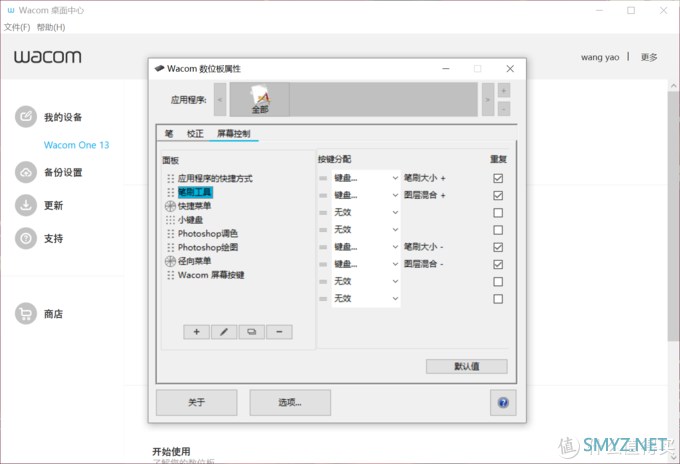680x464 pixels.
Task: Click the 备份设置 label in the sidebar
Action: coord(63,173)
